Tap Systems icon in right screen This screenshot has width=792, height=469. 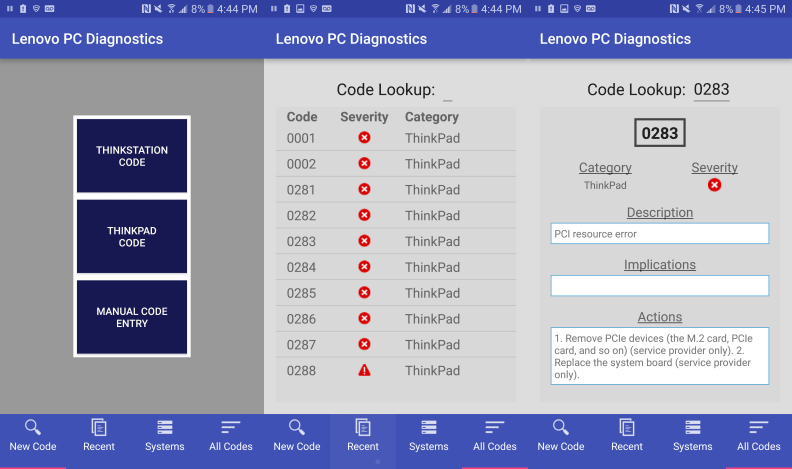coord(692,427)
